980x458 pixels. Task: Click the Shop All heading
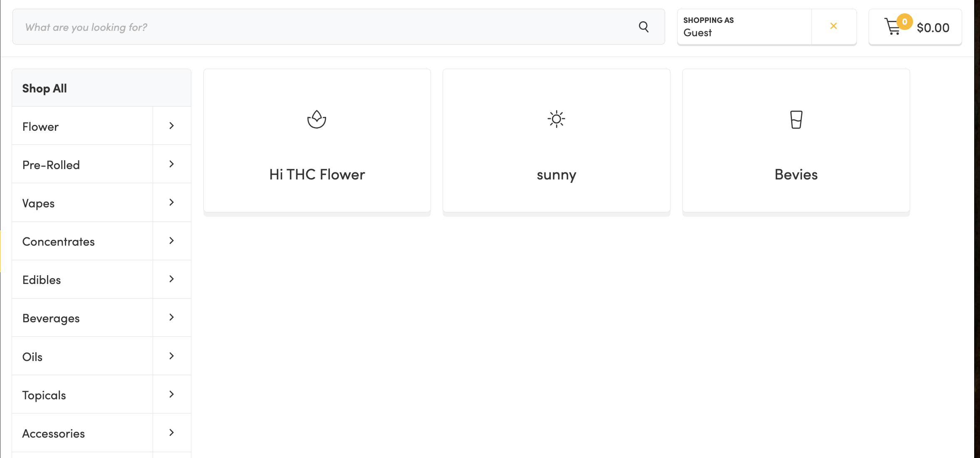point(45,88)
